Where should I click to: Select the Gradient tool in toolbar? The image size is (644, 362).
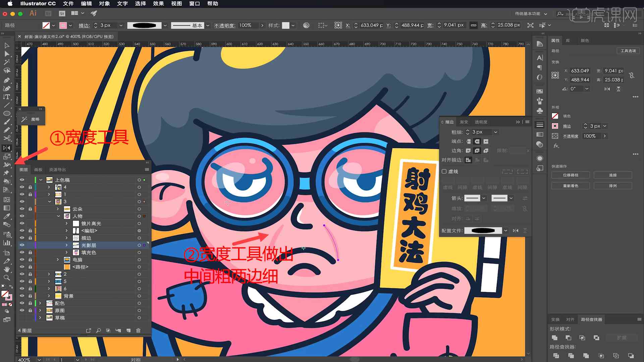tap(6, 208)
